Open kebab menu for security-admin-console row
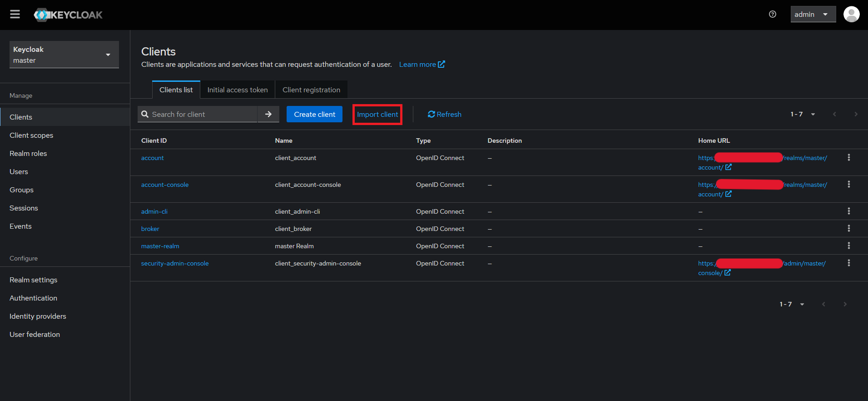The height and width of the screenshot is (401, 868). [848, 263]
